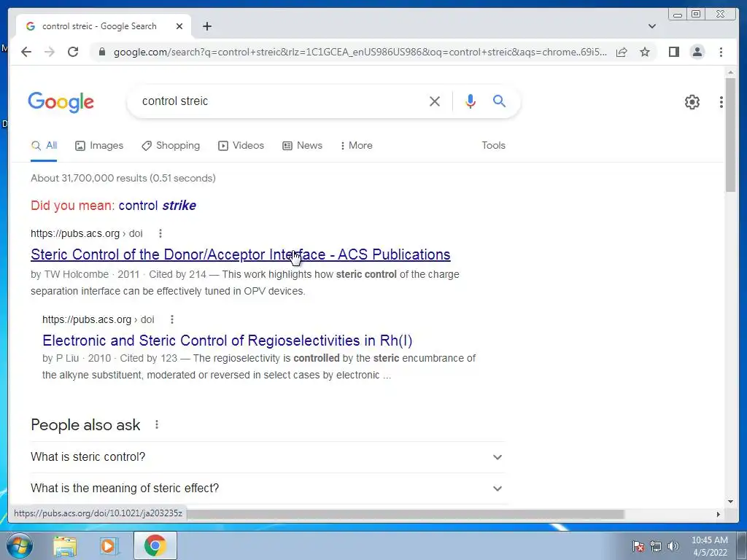
Task: Click the Action Center flag tray icon
Action: click(638, 546)
